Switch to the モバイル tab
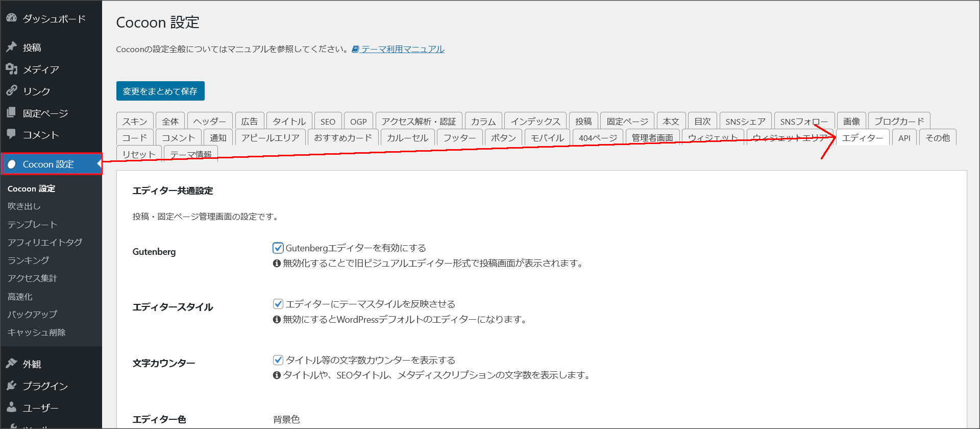Screen dimensions: 980x429 pyautogui.click(x=547, y=137)
